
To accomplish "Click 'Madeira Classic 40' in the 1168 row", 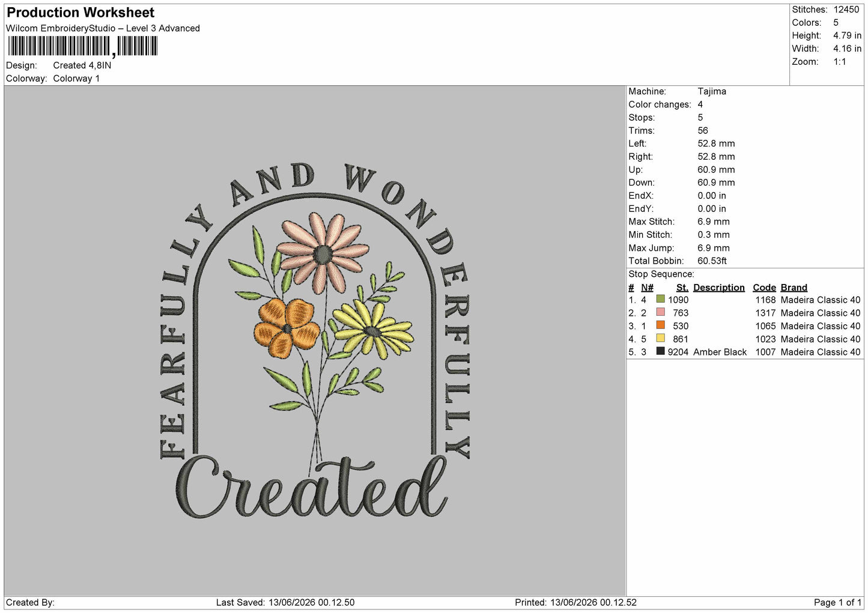I will tap(821, 300).
